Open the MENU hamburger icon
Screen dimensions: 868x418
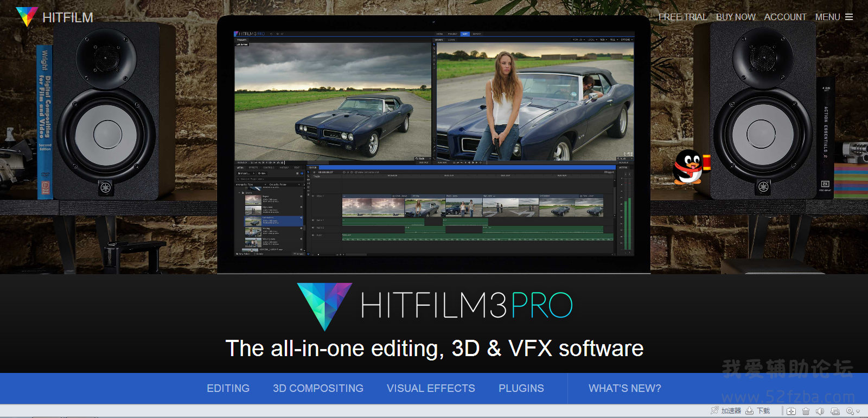click(x=849, y=17)
